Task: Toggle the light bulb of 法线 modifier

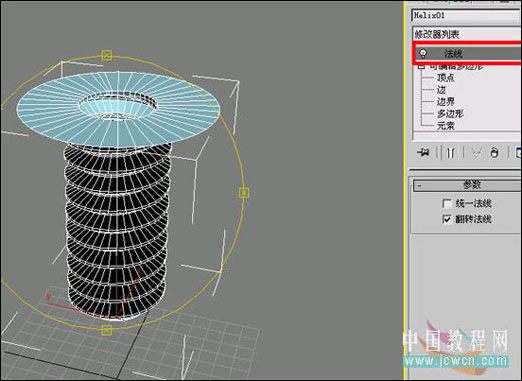Action: click(x=423, y=53)
